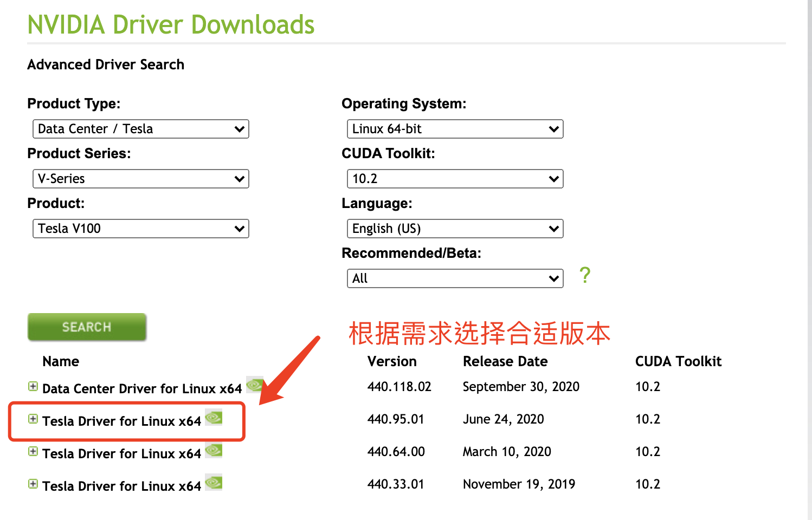Screen dimensions: 812x520
Task: Open the Product dropdown showing Tesla V100
Action: 141,229
